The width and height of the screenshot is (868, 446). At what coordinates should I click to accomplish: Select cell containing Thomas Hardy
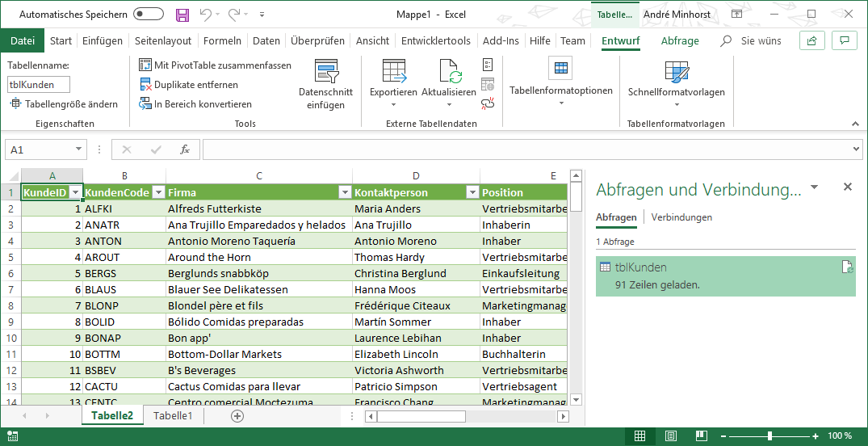point(417,257)
